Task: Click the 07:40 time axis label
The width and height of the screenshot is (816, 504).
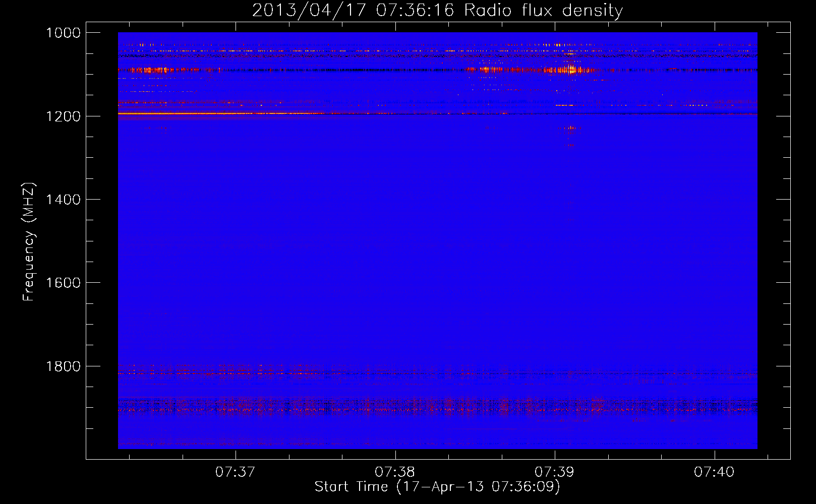Action: pyautogui.click(x=714, y=472)
